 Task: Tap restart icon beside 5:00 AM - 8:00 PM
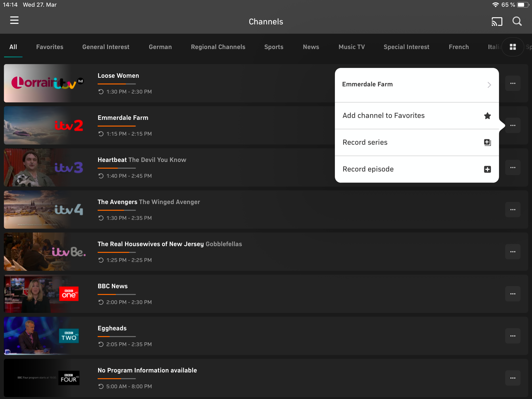coord(101,386)
